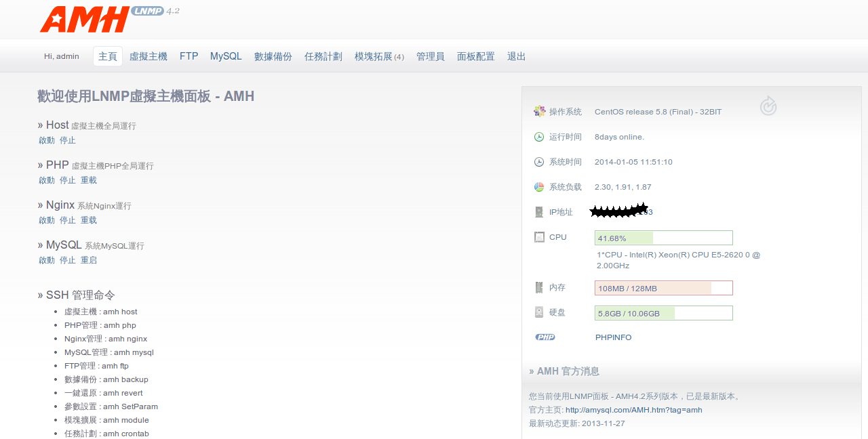Restart MySQL with the 重启 link

(x=89, y=260)
